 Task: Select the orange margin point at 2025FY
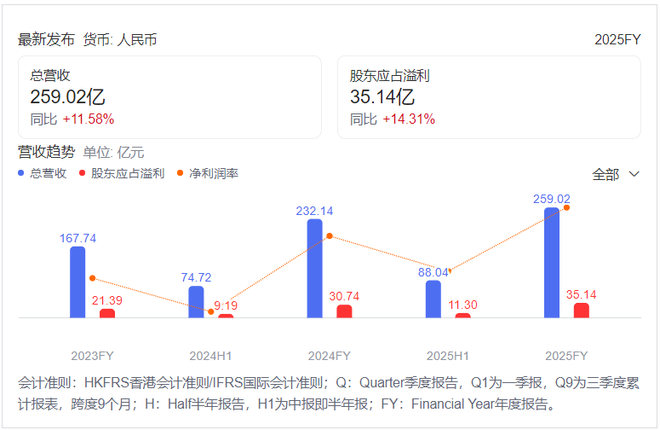tap(566, 207)
